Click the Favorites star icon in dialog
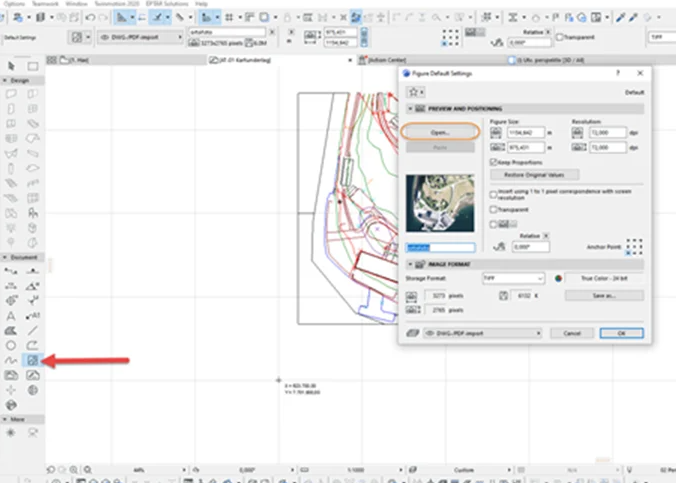 (413, 91)
